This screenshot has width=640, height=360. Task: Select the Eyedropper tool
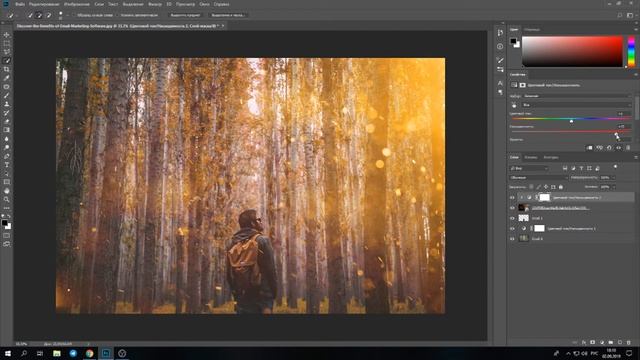(7, 78)
